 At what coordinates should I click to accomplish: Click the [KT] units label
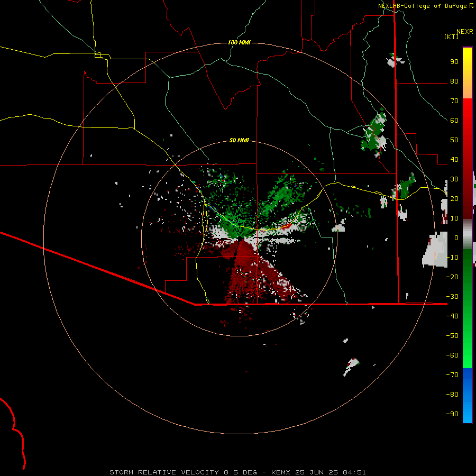pos(451,36)
